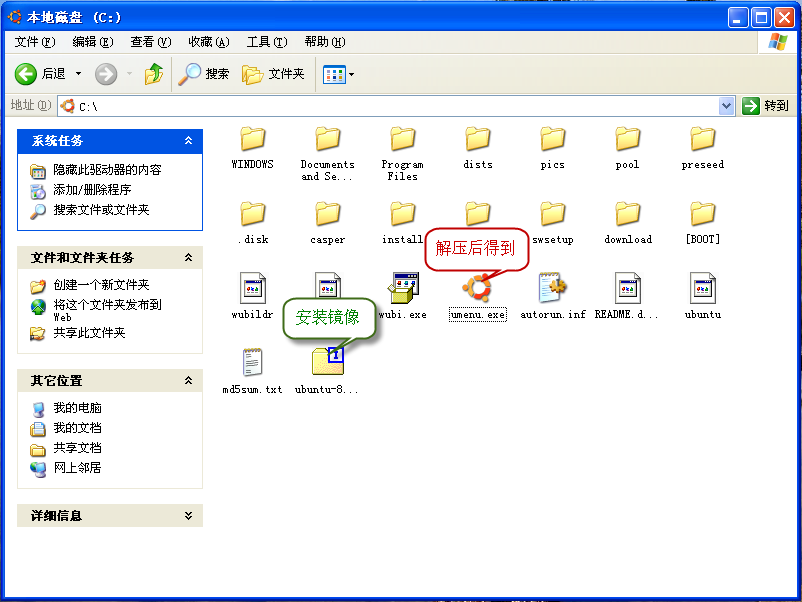Collapse the 其它位置 panel
This screenshot has width=802, height=602.
pos(188,381)
